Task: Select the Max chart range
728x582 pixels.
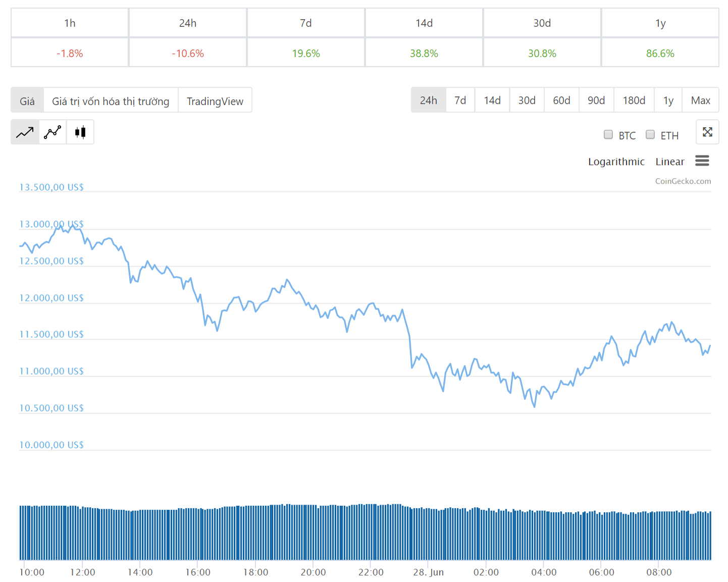Action: click(701, 100)
